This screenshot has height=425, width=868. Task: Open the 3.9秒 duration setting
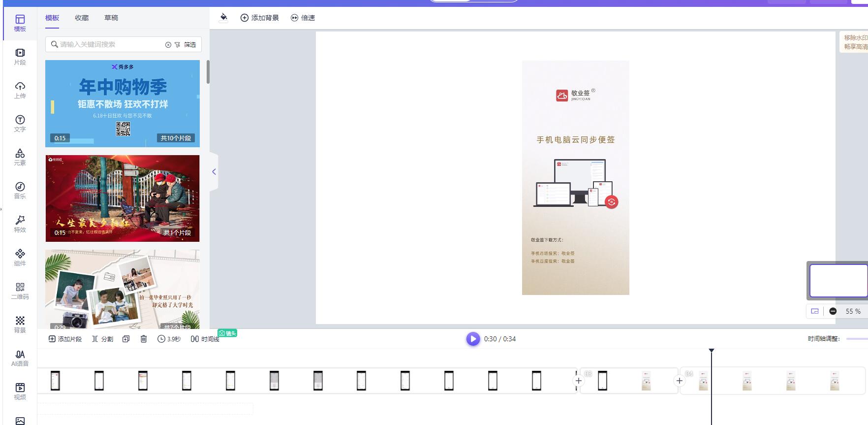pyautogui.click(x=169, y=339)
